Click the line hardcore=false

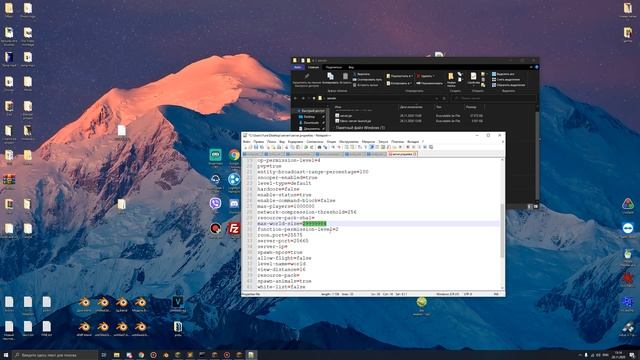point(278,189)
